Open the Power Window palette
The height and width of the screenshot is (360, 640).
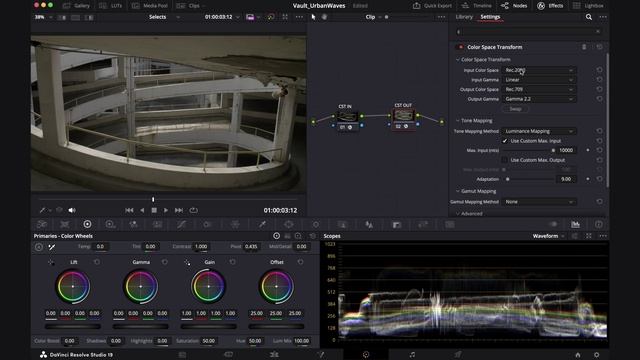(x=289, y=224)
